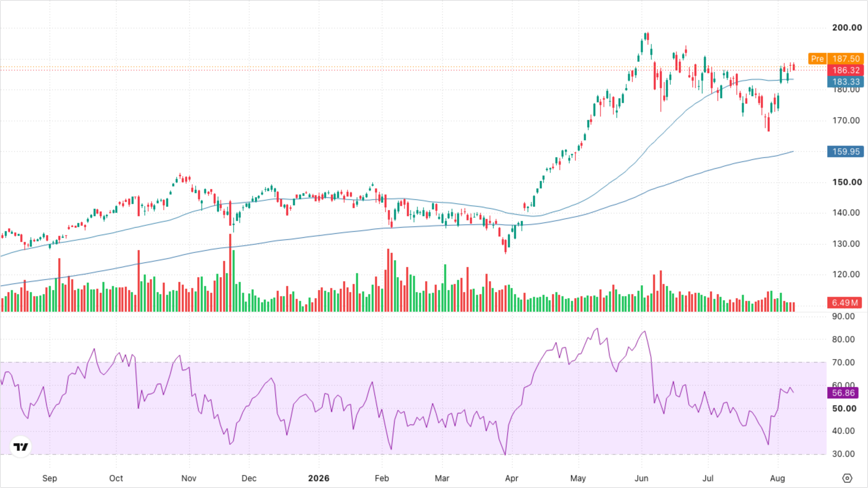Screen dimensions: 868x488
Task: Click the 150.00 price scale level
Action: coord(847,182)
